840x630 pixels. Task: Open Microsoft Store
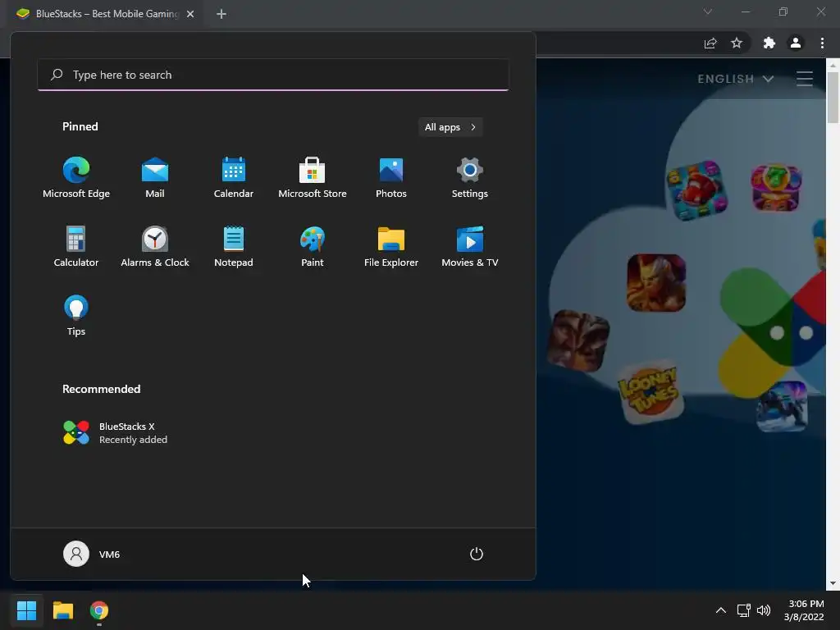pos(313,178)
